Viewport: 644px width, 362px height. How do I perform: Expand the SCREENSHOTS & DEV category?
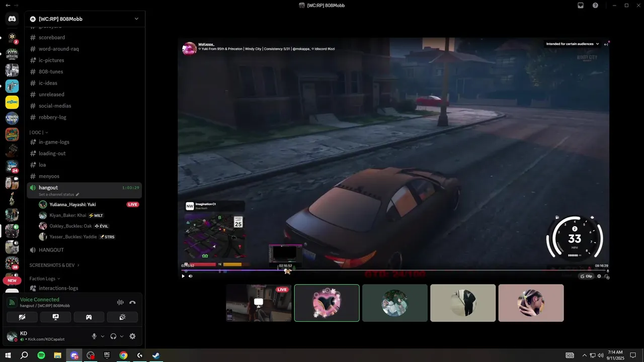(x=54, y=265)
